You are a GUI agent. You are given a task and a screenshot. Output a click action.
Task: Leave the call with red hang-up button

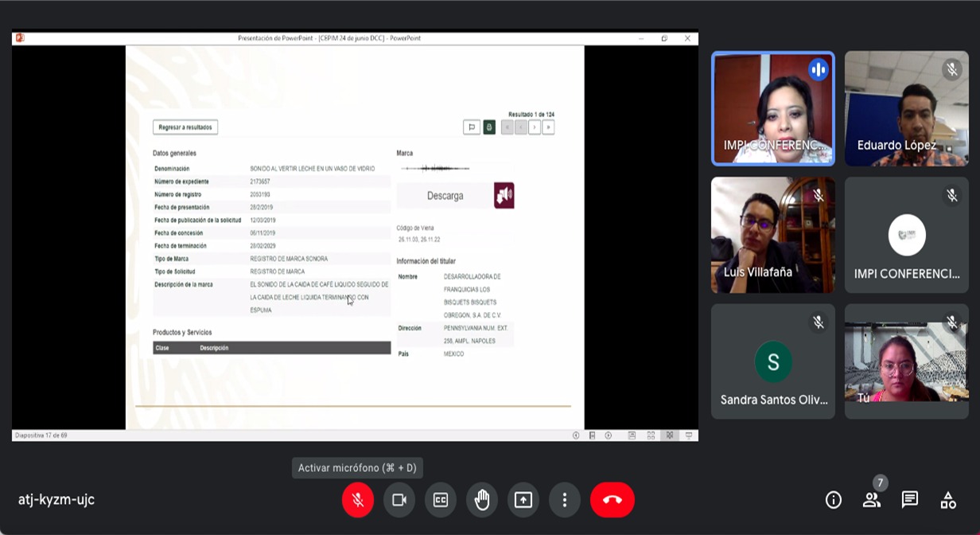coord(612,500)
